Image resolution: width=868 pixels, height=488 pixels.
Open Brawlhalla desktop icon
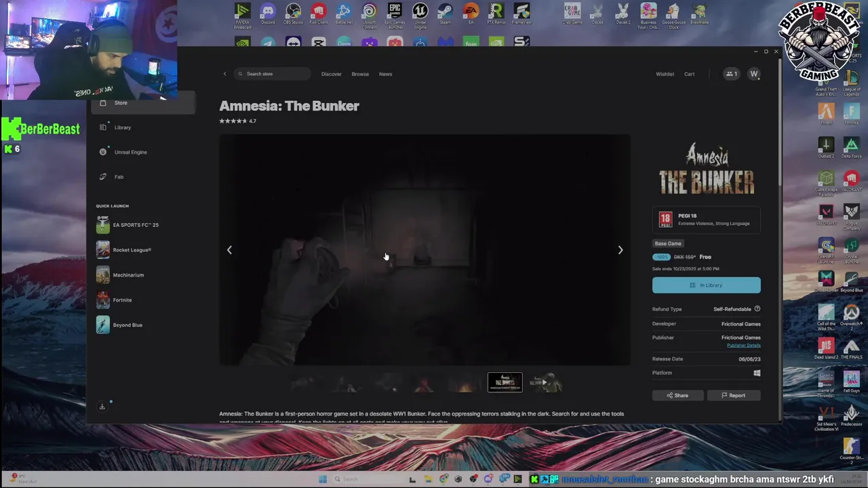tap(699, 14)
